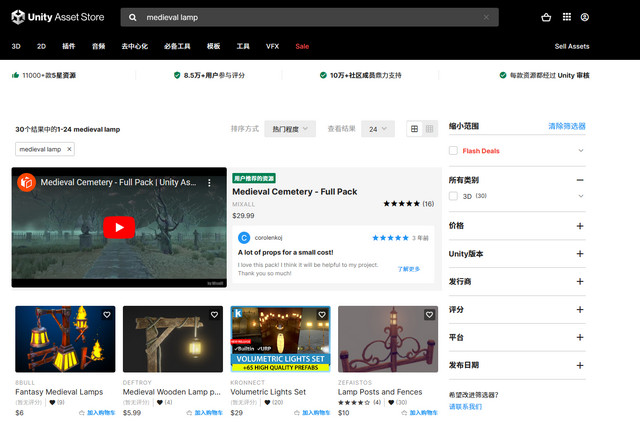Add Volumetric Lights Set to cart
The width and height of the screenshot is (640, 430).
[x=312, y=413]
